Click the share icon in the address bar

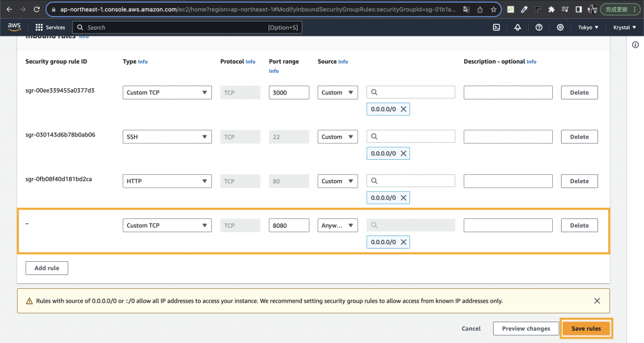(480, 9)
